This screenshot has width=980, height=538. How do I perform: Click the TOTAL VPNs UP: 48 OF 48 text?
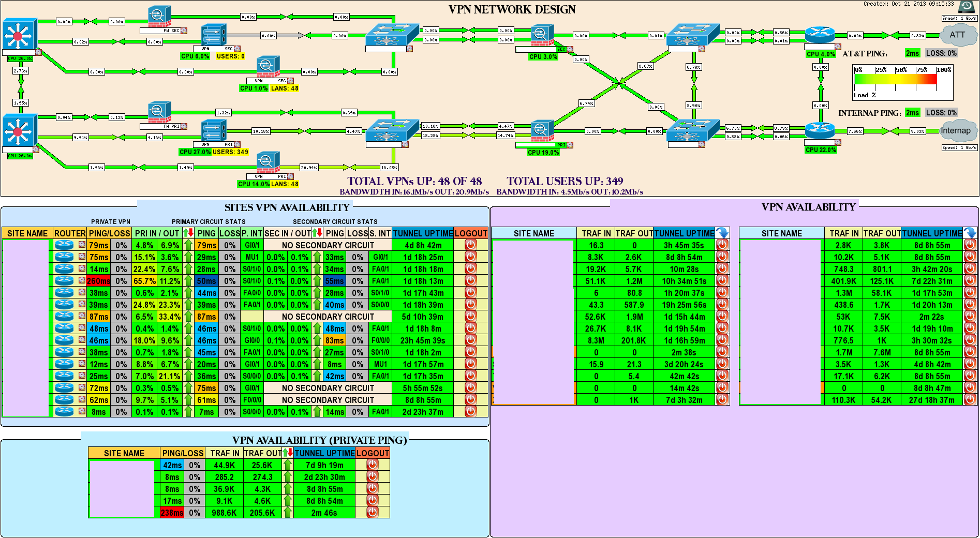(414, 181)
